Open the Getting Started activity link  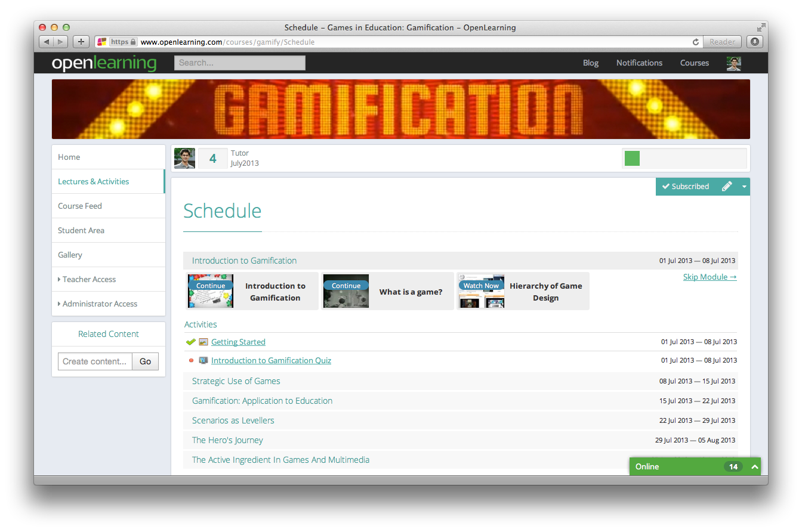click(x=238, y=342)
